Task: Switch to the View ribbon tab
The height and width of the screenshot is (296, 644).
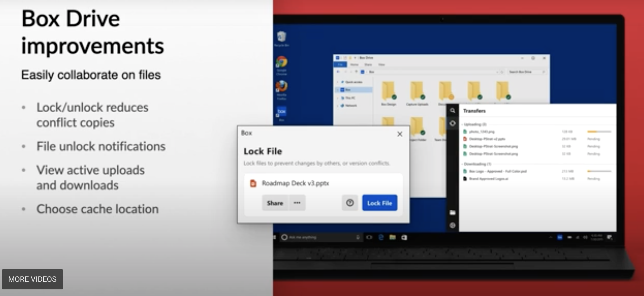Action: [x=382, y=65]
